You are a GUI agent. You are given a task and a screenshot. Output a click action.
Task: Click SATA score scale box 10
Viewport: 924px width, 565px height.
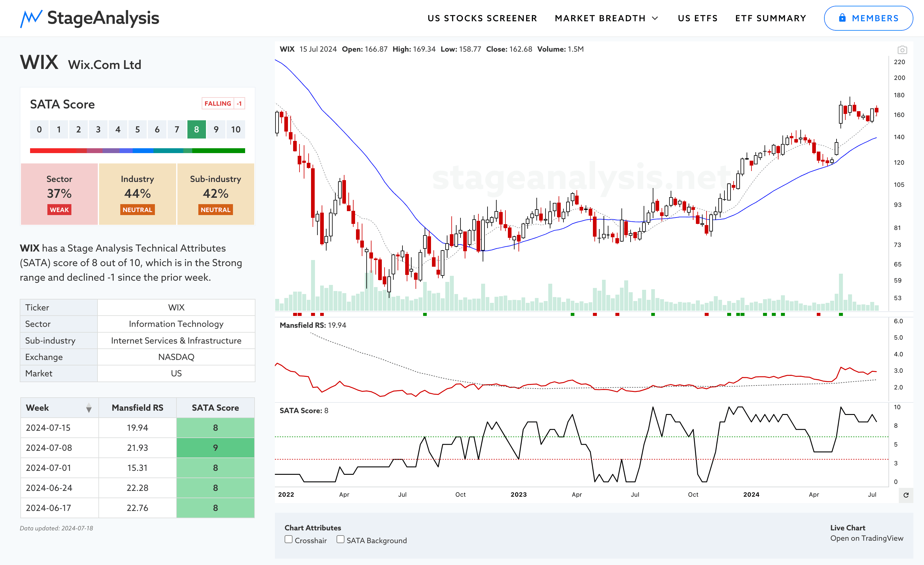click(x=235, y=129)
